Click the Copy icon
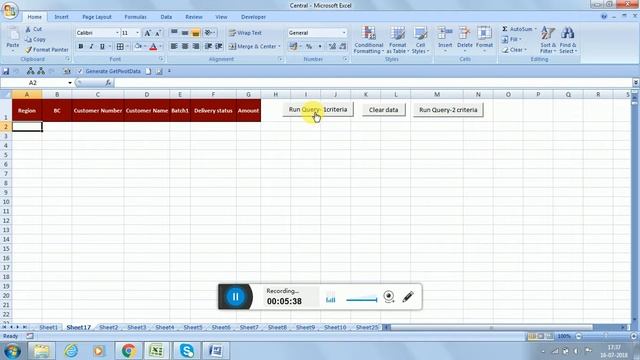 (28, 40)
